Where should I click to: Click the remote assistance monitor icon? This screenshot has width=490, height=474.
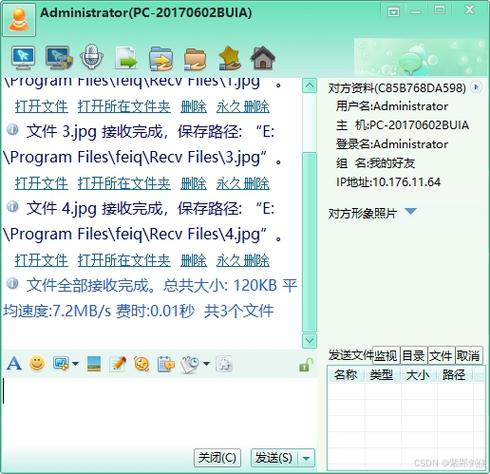23,58
